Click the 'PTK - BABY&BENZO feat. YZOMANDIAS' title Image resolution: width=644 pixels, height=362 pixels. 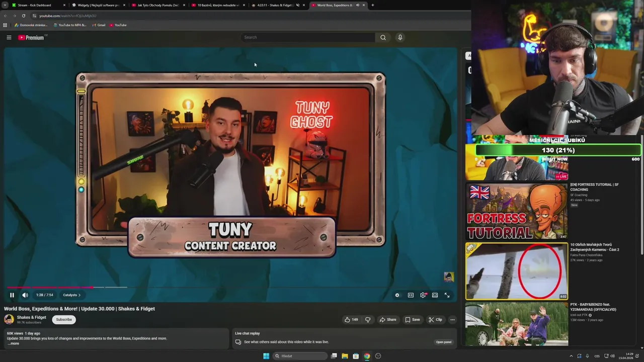point(593,307)
